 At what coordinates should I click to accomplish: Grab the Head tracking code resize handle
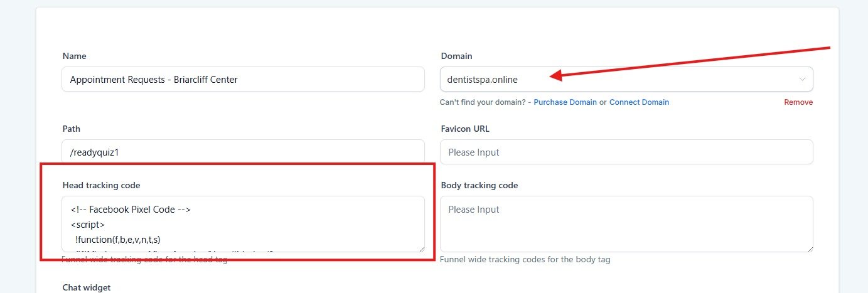(x=421, y=248)
